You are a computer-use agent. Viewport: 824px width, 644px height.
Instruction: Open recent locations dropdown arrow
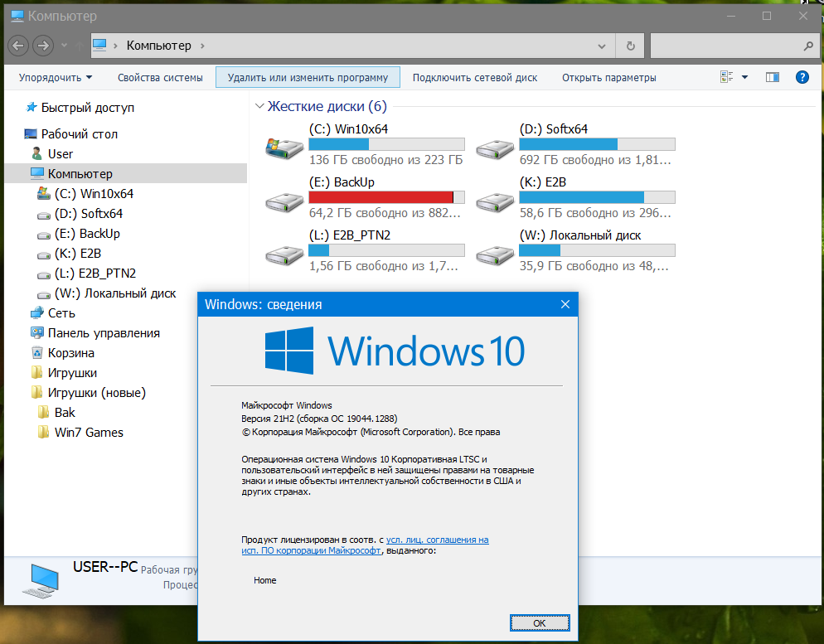64,46
